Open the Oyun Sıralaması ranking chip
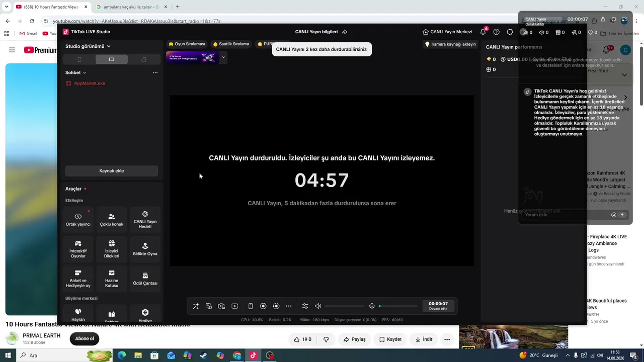This screenshot has height=362, width=644. point(187,44)
